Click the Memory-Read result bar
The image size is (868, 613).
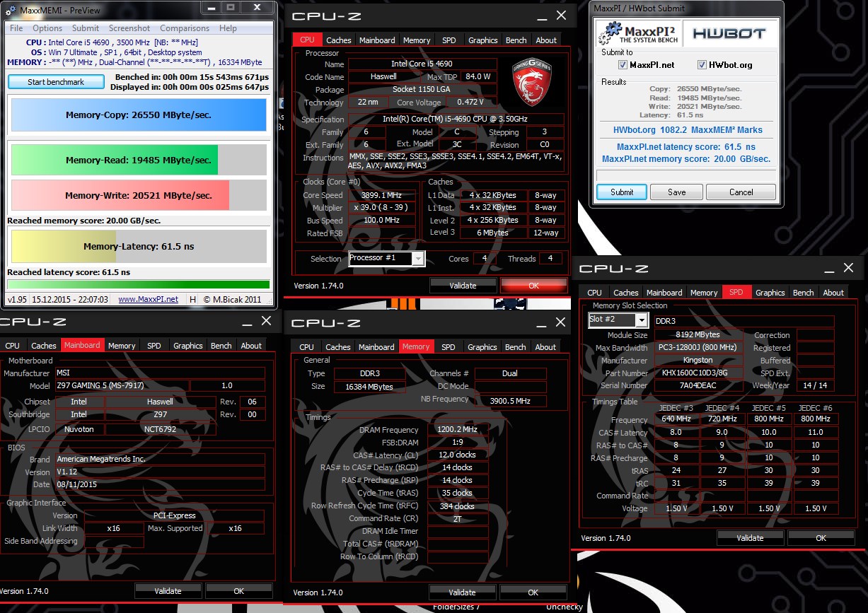coord(139,160)
